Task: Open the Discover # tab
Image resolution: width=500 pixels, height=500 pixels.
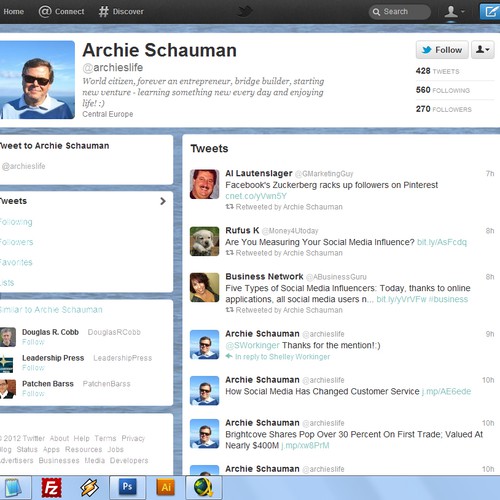Action: tap(121, 12)
